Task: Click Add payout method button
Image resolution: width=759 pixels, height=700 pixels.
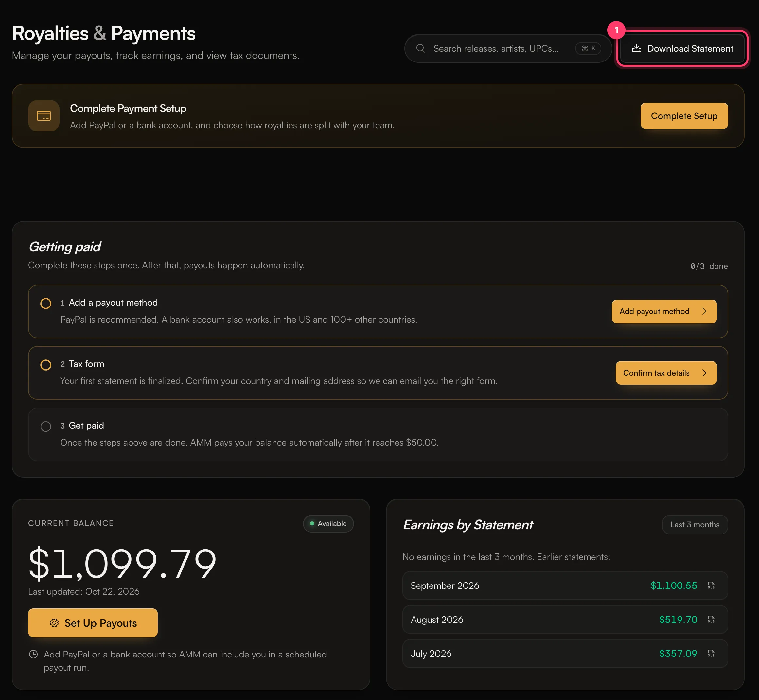Action: pyautogui.click(x=664, y=311)
